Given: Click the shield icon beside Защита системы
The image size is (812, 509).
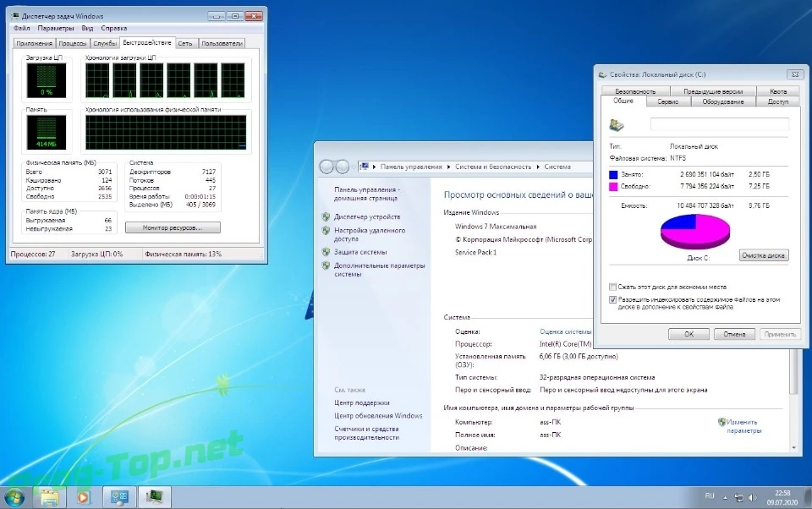Looking at the screenshot, I should (326, 252).
